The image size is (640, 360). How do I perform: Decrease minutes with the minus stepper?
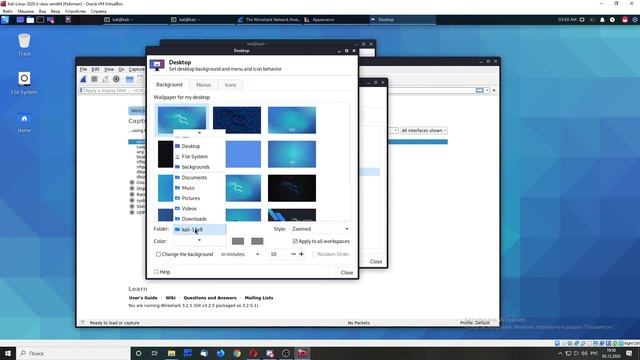(x=293, y=254)
